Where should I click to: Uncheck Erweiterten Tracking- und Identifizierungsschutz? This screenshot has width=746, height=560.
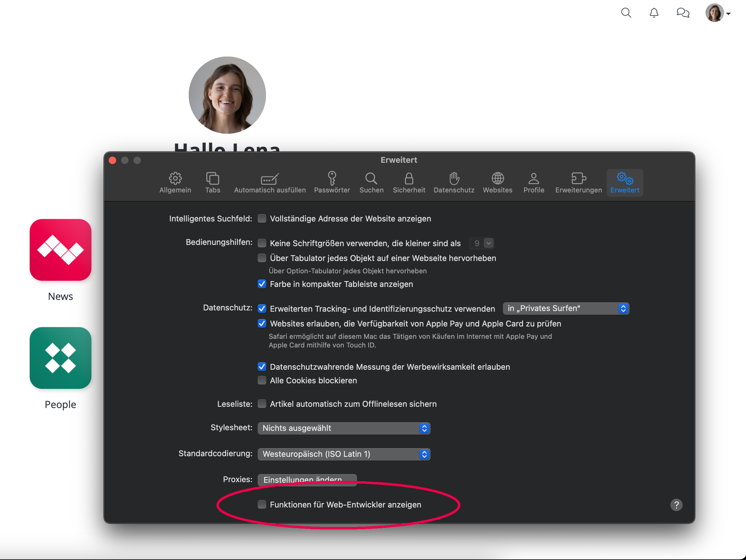click(x=262, y=309)
